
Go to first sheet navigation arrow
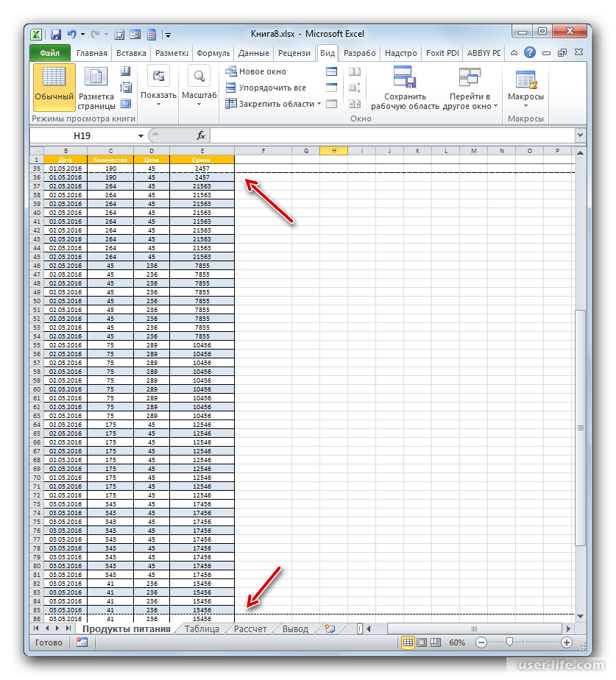tap(36, 628)
